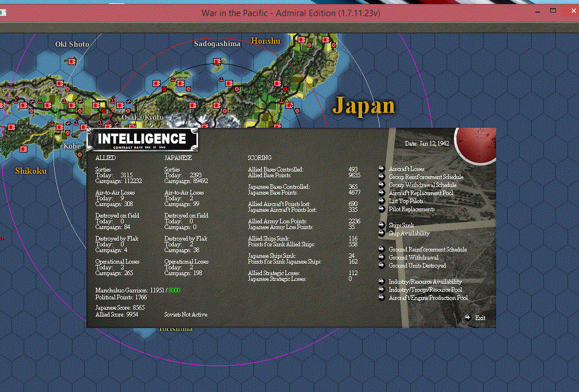Click the Manchukuo Garrison value line

click(x=138, y=290)
